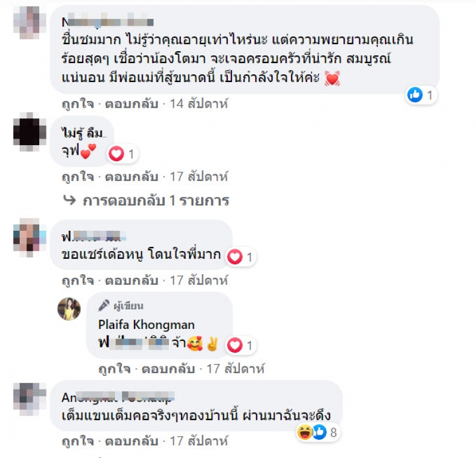Like the first comment via ถูกใจ
The image size is (476, 458).
(78, 104)
